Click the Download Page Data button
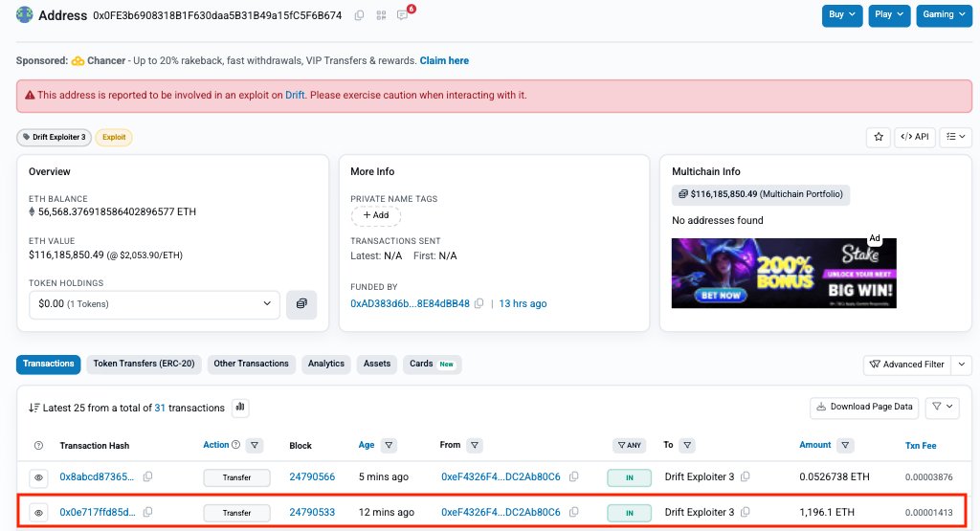 864,407
